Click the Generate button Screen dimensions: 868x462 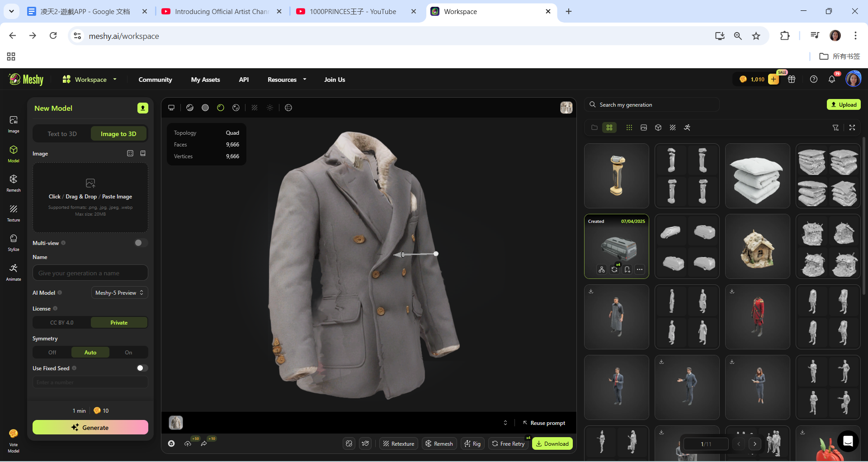[90, 428]
